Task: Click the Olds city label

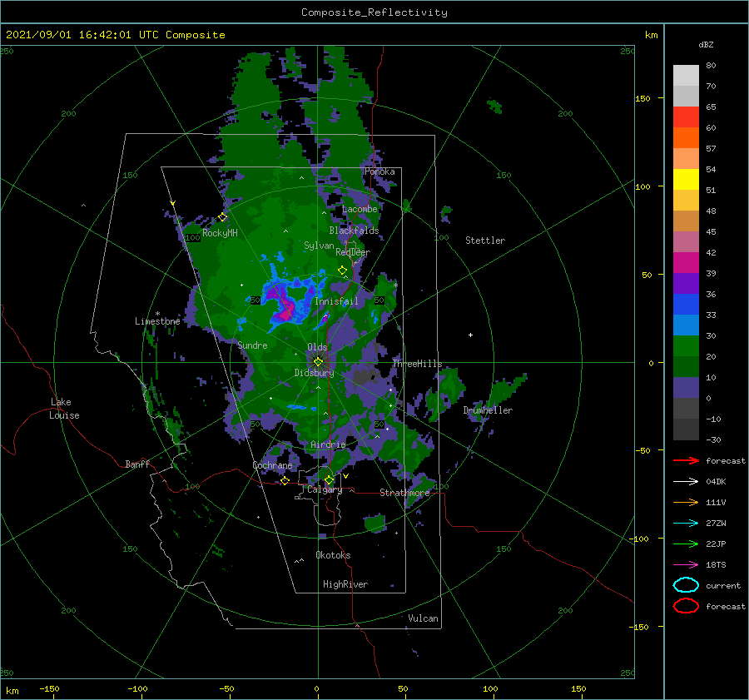Action: tap(317, 347)
